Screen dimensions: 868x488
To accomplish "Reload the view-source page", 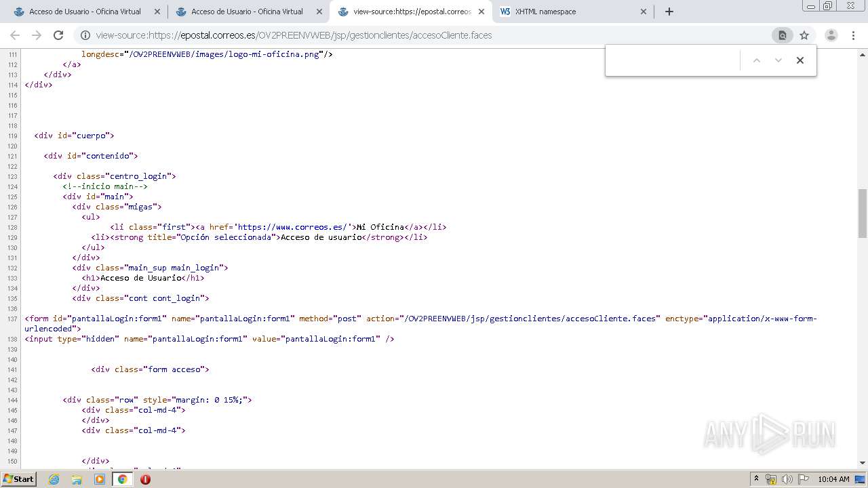I will 58,35.
